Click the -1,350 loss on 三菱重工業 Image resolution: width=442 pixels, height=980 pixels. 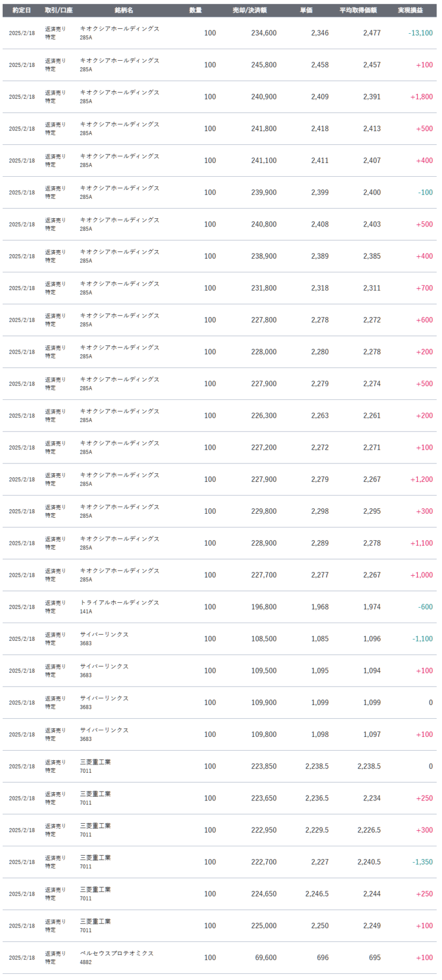click(x=422, y=862)
